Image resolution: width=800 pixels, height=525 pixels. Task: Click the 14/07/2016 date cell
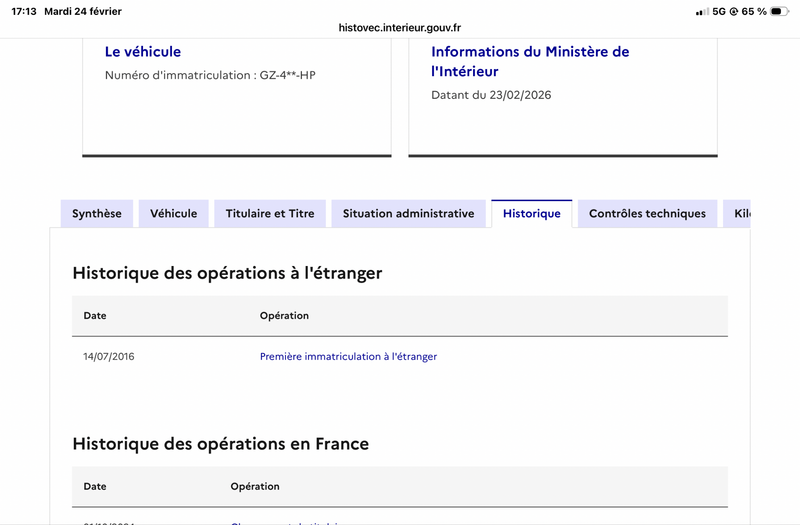109,356
